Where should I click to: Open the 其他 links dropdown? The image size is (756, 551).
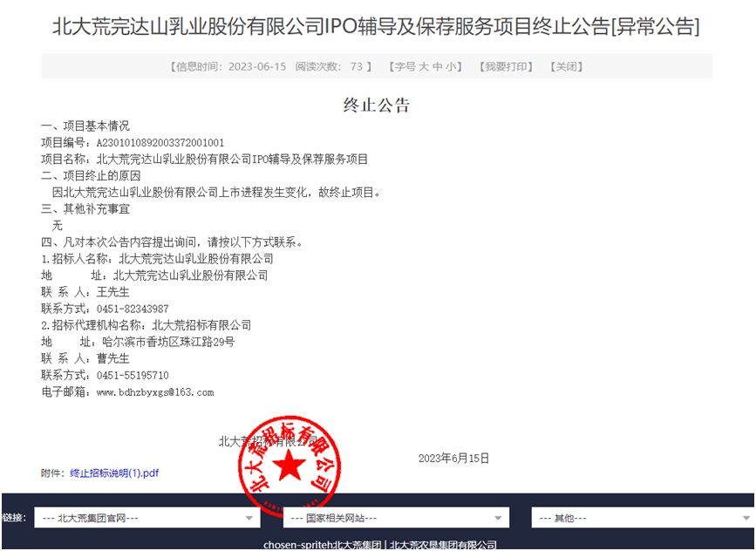[644, 518]
